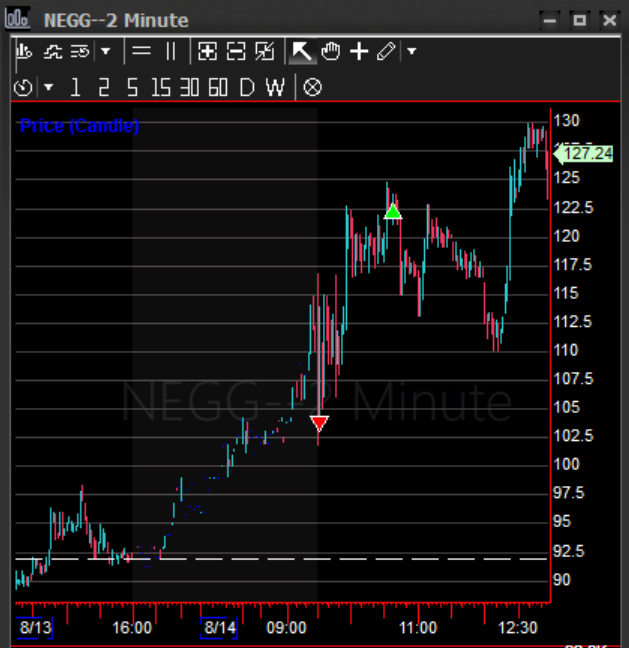629x648 pixels.
Task: Open the chart settings list icon
Action: 80,52
